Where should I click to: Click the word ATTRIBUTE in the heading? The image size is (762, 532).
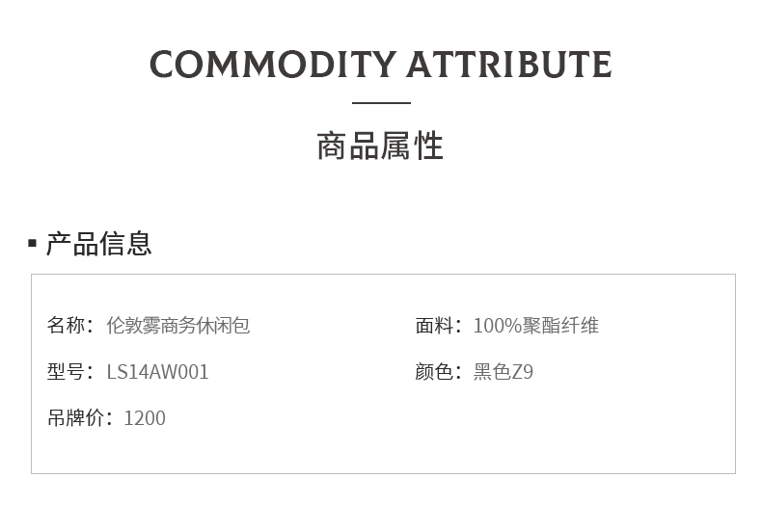[x=509, y=66]
